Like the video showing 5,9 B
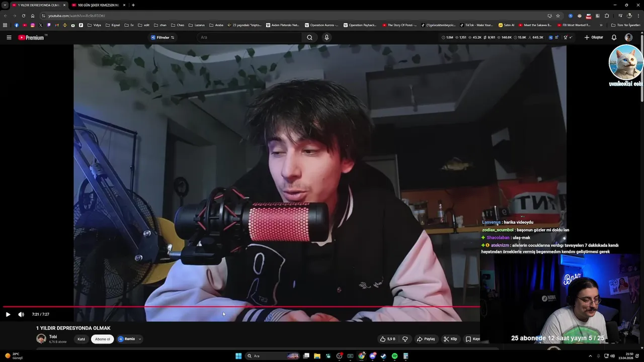 [x=388, y=339]
